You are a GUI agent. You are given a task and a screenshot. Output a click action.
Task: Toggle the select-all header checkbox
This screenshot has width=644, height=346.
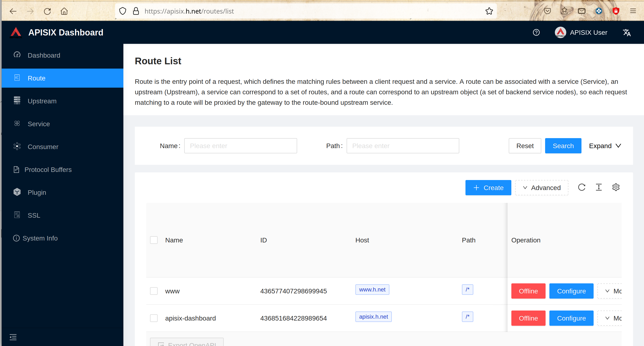[154, 240]
